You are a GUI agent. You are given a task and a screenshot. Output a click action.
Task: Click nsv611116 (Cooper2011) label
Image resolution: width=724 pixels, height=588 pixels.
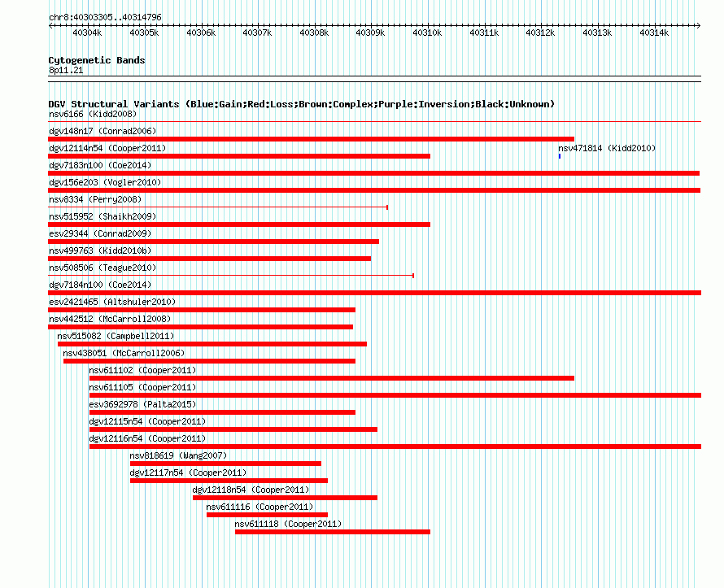click(x=260, y=507)
